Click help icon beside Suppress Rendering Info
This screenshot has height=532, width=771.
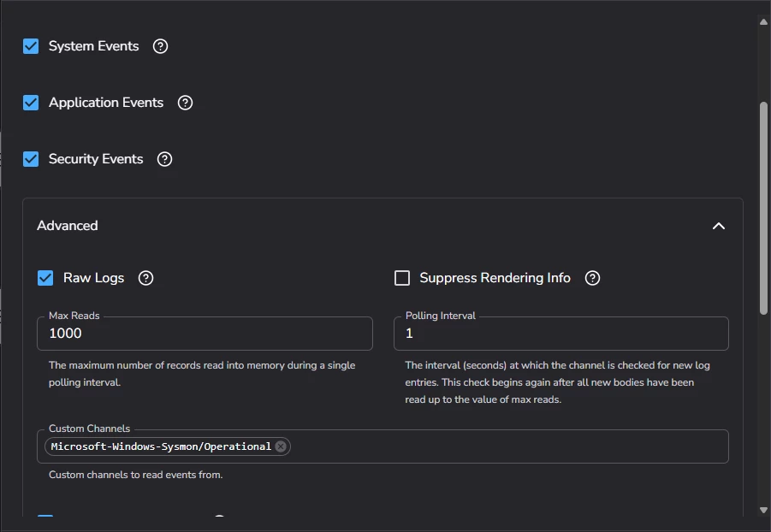(592, 278)
